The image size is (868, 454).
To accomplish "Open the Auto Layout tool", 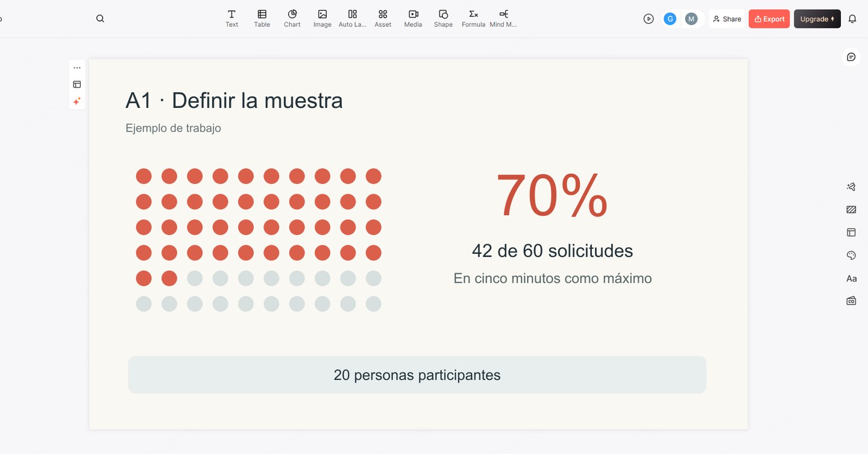I will (x=353, y=19).
